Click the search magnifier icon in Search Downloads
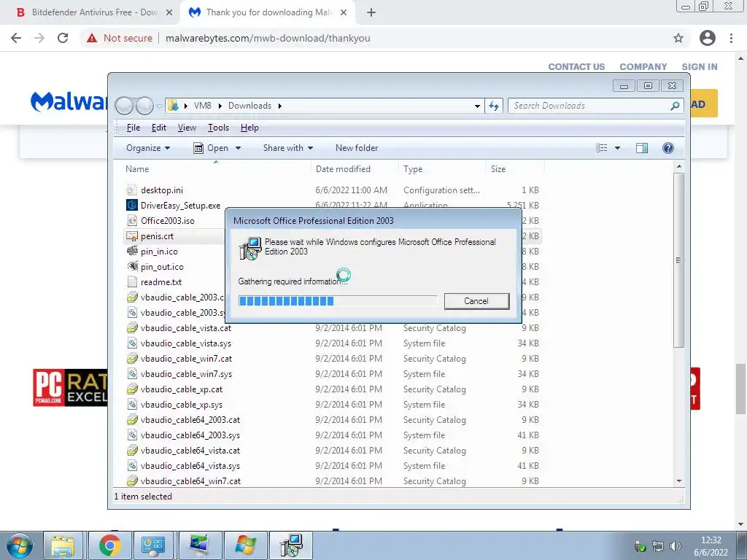 675,106
